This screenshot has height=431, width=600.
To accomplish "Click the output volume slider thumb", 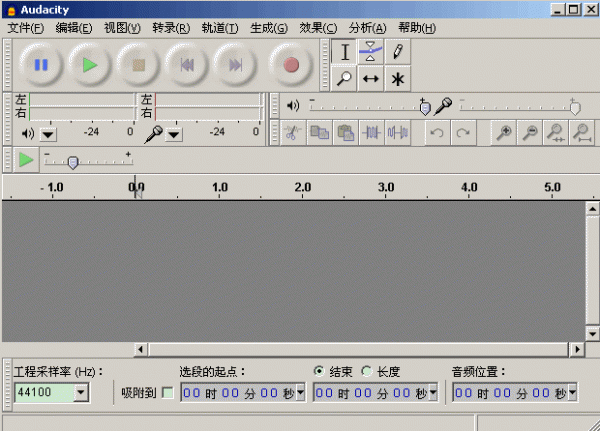I will point(425,109).
